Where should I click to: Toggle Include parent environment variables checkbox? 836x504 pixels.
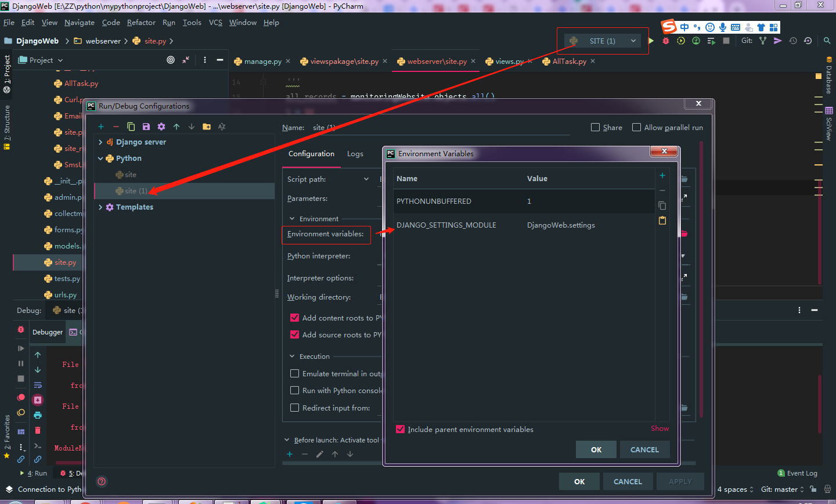[400, 429]
